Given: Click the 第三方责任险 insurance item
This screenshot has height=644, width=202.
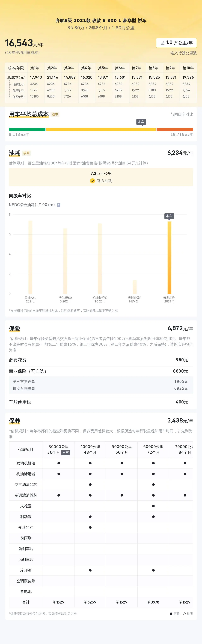Looking at the screenshot, I should [24, 382].
